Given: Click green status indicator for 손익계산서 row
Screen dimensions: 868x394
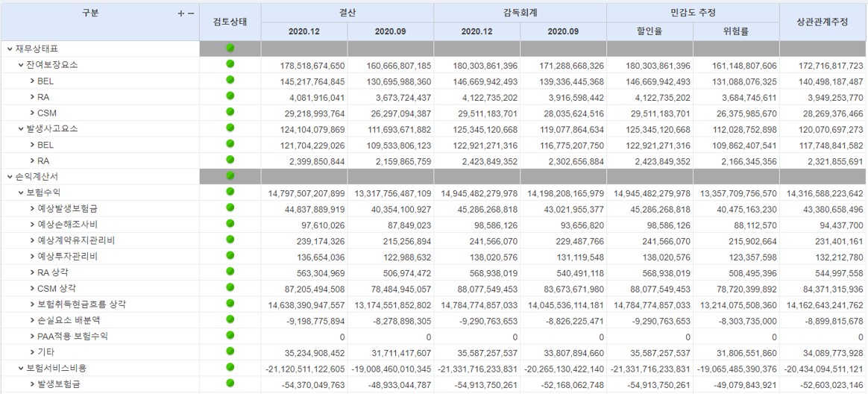Looking at the screenshot, I should tap(230, 175).
